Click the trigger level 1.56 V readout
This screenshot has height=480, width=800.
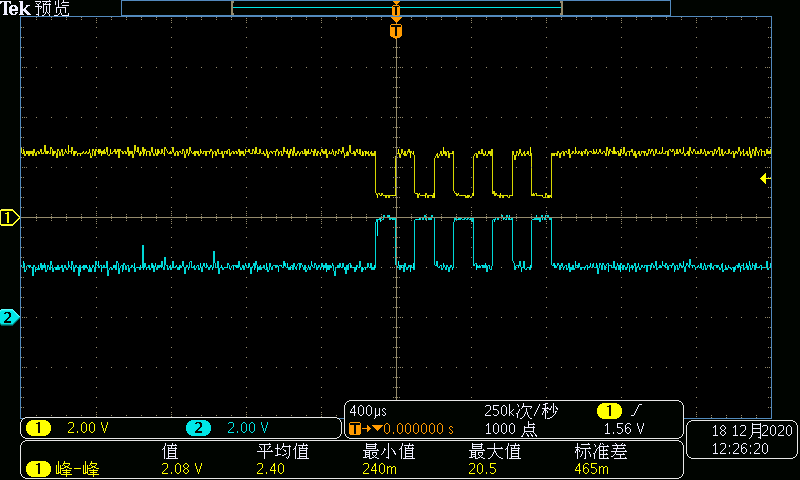click(624, 428)
